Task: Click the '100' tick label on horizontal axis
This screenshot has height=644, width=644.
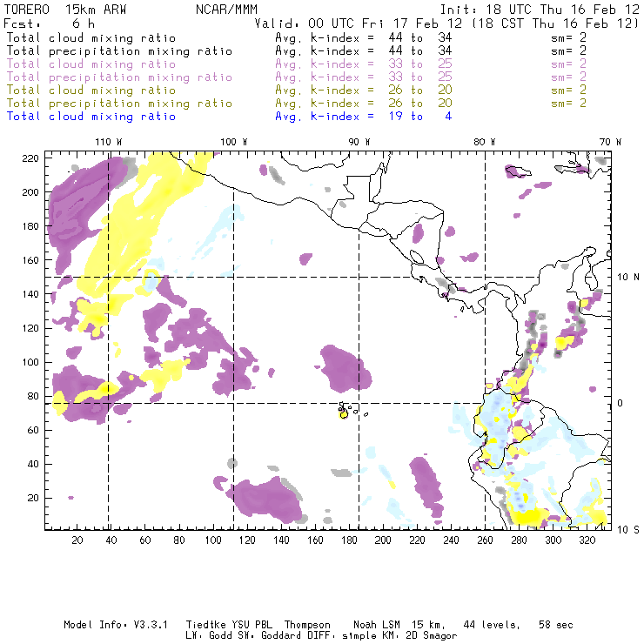Action: coord(213,540)
